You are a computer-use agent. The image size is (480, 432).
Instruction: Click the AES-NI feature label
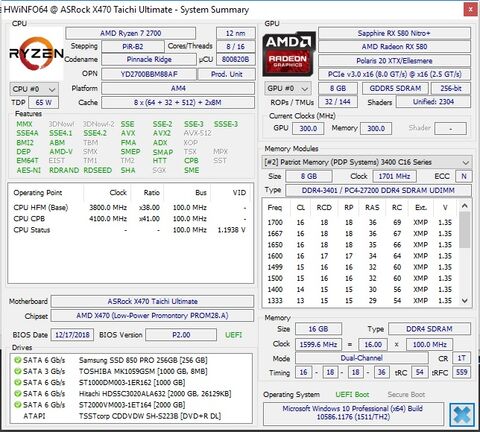click(29, 170)
